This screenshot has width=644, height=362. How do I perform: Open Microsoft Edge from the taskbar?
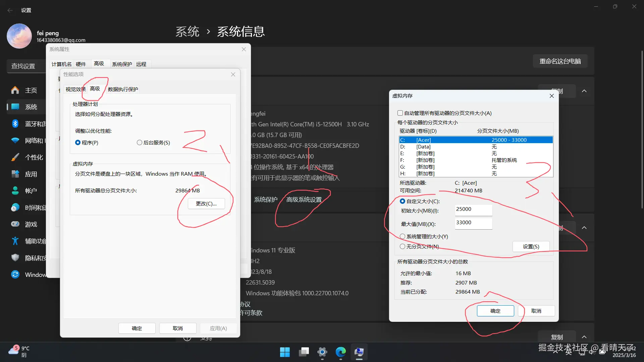pos(340,352)
